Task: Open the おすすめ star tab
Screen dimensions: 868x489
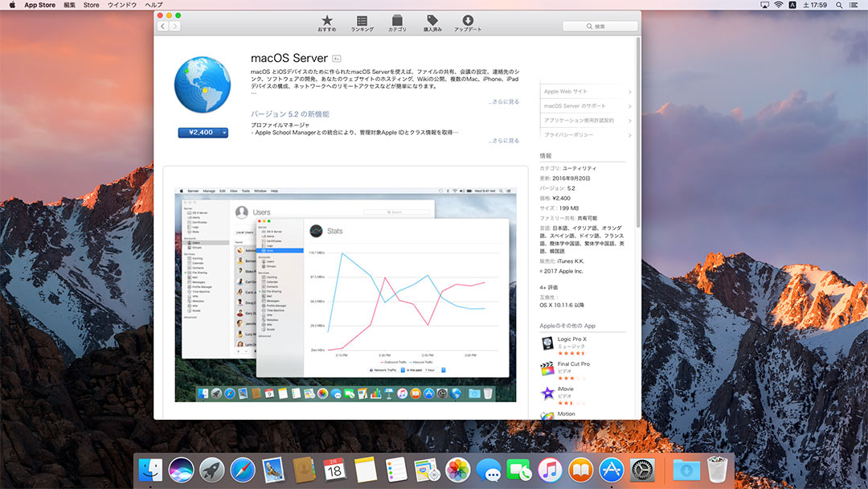Action: (x=326, y=23)
